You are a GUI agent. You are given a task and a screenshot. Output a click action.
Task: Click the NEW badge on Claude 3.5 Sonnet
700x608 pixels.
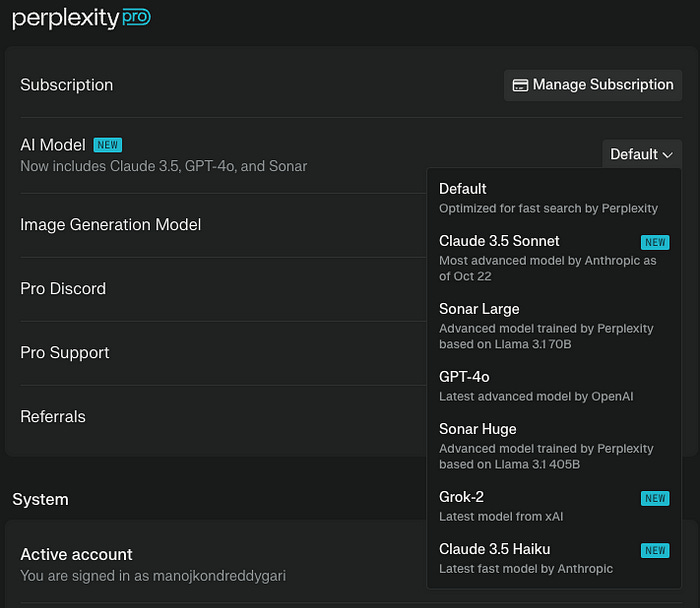pos(655,242)
